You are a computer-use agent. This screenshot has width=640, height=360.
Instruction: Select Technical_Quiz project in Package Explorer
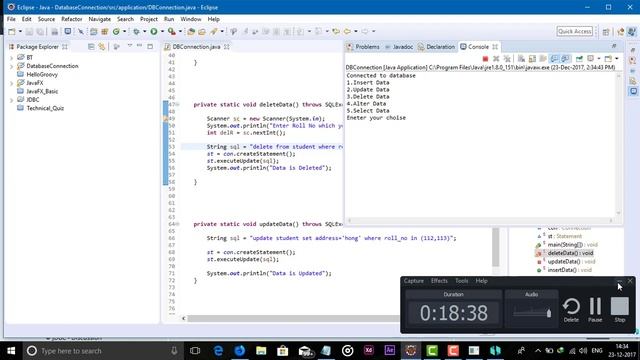(45, 108)
